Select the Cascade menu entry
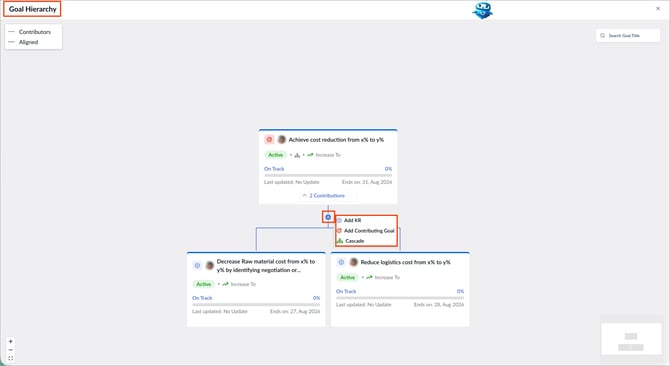 tap(350, 241)
